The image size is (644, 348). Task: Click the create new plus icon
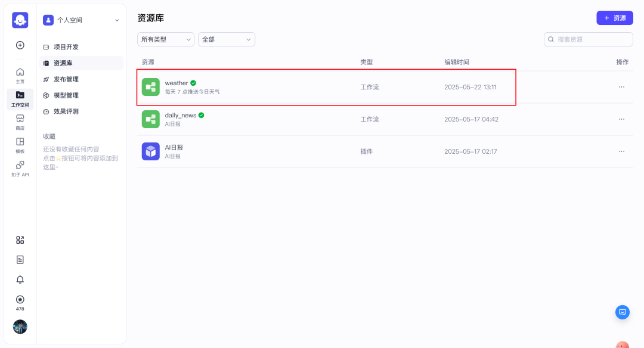coord(20,45)
